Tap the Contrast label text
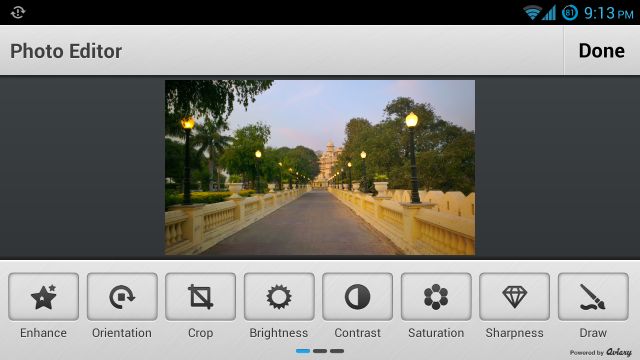640x360 pixels. point(358,333)
